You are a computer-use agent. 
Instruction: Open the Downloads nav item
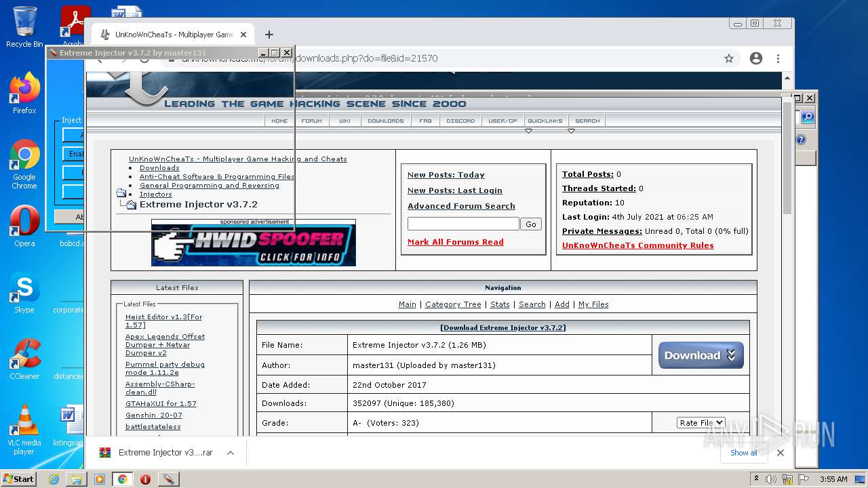[385, 121]
